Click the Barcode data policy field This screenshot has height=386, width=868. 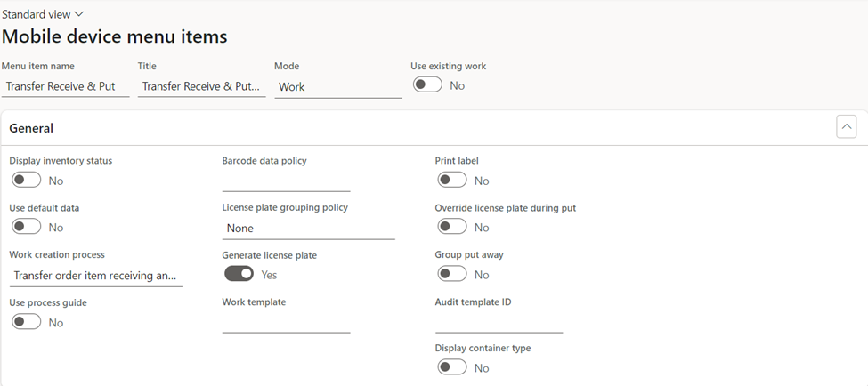(x=286, y=181)
